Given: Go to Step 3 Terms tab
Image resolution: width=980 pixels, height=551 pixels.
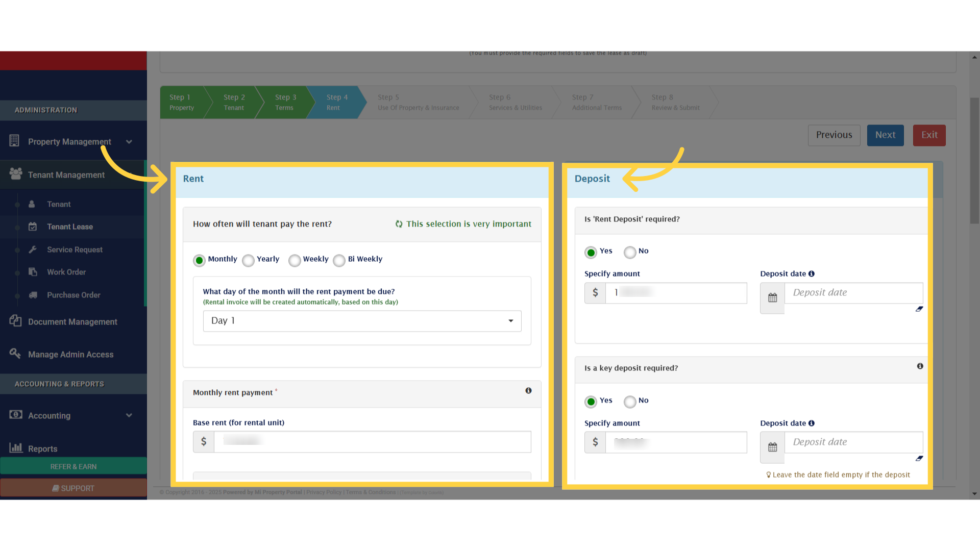Looking at the screenshot, I should point(285,103).
